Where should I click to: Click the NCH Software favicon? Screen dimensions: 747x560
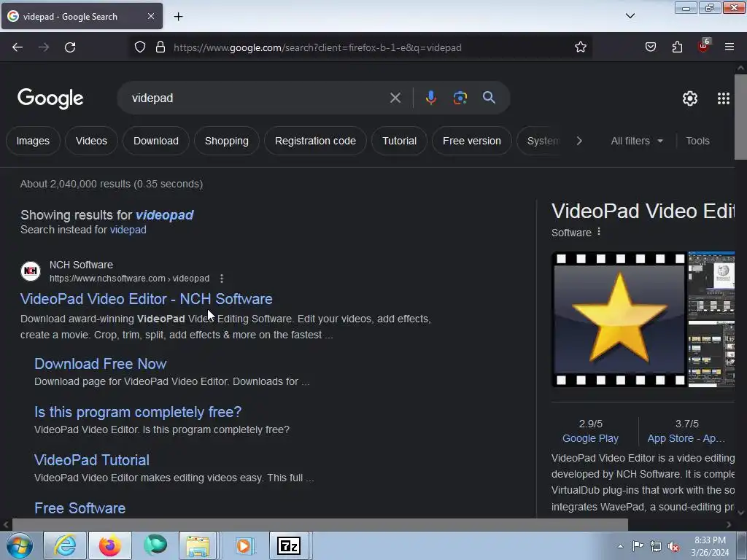point(31,271)
